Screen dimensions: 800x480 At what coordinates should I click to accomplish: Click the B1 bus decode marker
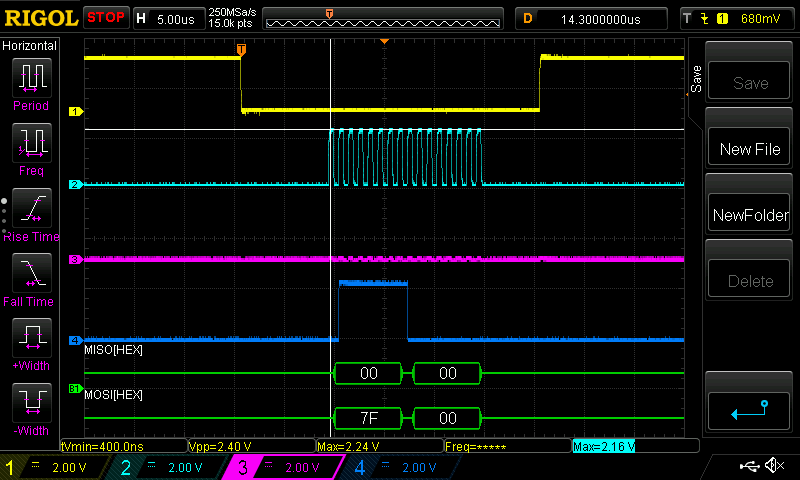[x=76, y=389]
